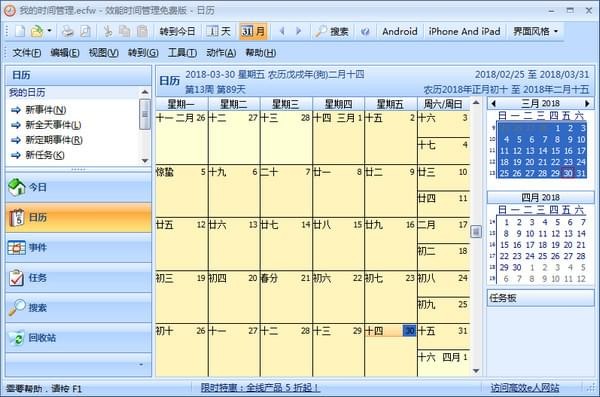Click the 访问高效e人网站 link

(x=525, y=388)
